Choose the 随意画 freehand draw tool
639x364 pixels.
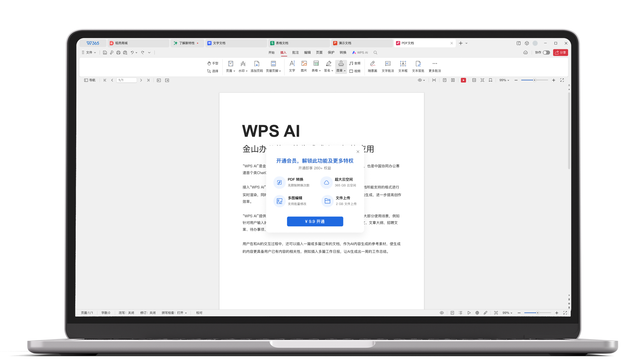click(x=373, y=66)
